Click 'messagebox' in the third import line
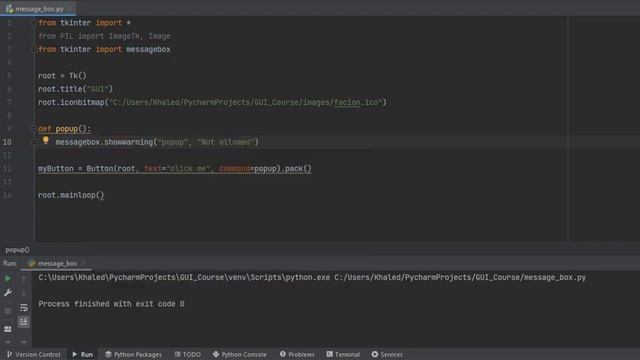Screen dimensions: 640x360 pos(149,49)
